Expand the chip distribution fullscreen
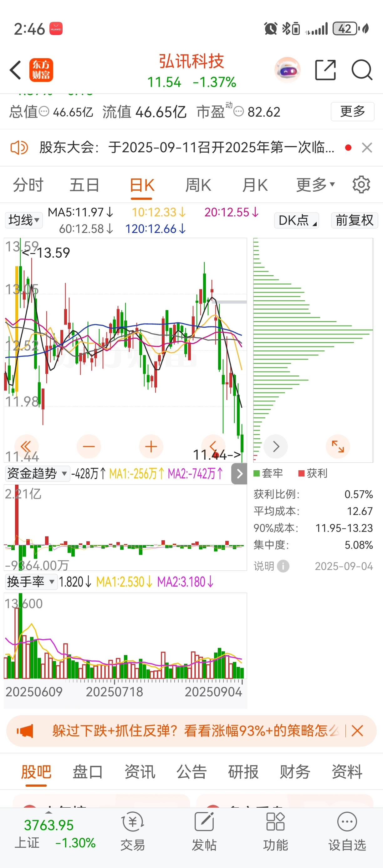The image size is (383, 868). 338,447
